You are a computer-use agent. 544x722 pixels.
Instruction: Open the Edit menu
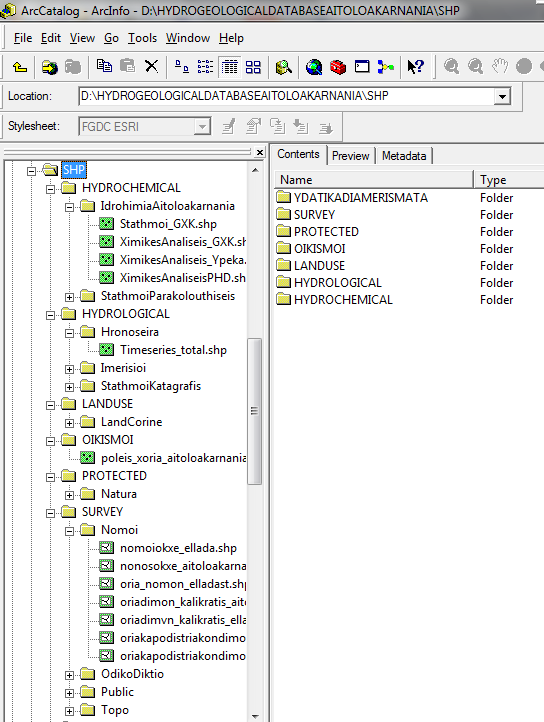point(51,38)
